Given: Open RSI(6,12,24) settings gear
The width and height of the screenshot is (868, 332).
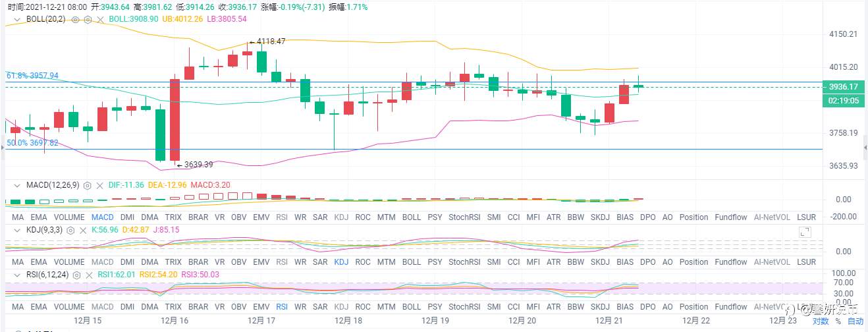Looking at the screenshot, I should point(77,275).
